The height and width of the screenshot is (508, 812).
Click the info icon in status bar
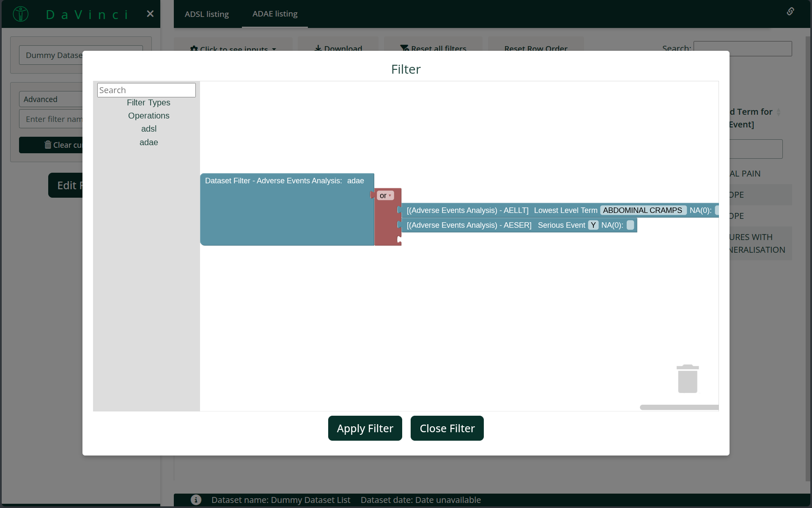[x=196, y=500]
